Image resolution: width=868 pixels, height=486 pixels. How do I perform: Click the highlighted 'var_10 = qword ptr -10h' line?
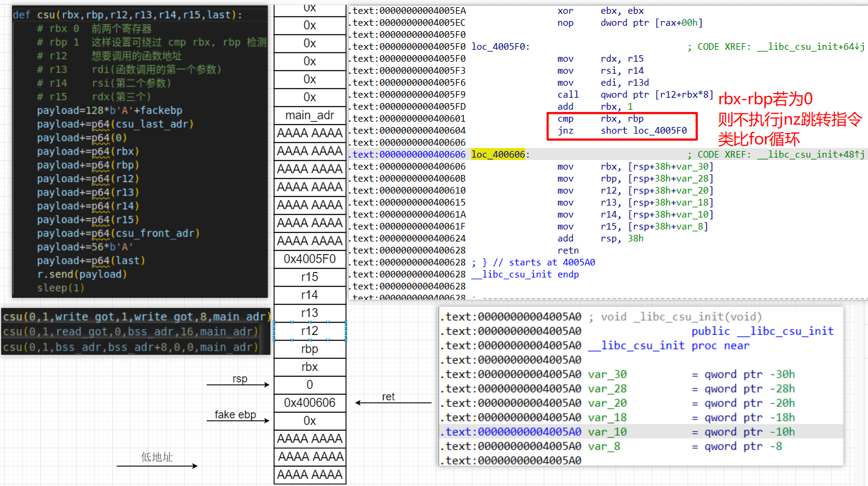coord(692,432)
